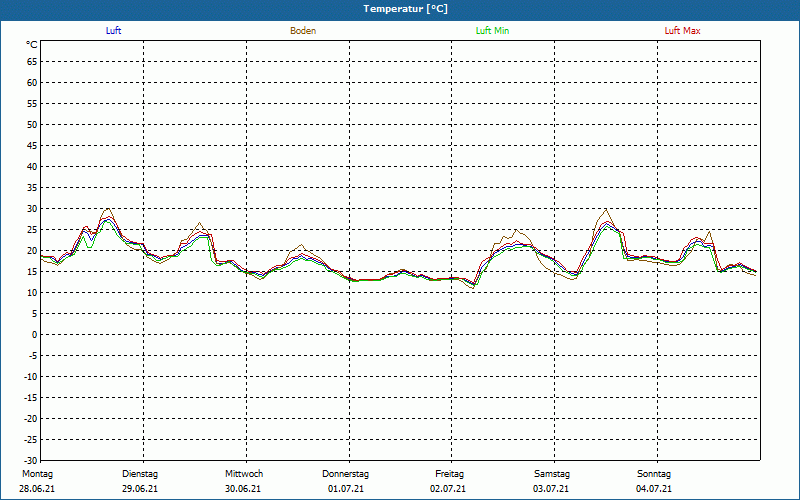Click the "Luft Max" legend label
800x500 pixels.
click(x=682, y=31)
